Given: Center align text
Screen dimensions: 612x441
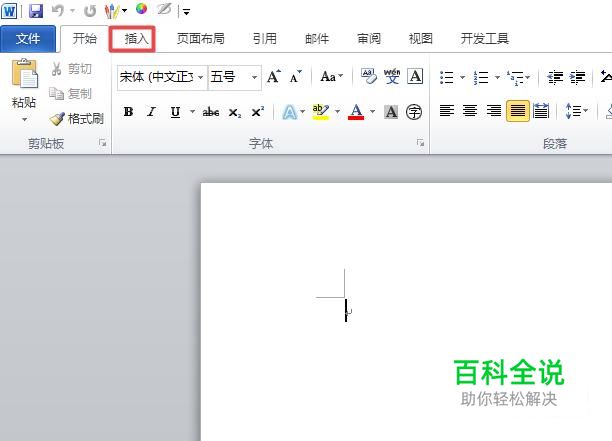Looking at the screenshot, I should pos(470,111).
